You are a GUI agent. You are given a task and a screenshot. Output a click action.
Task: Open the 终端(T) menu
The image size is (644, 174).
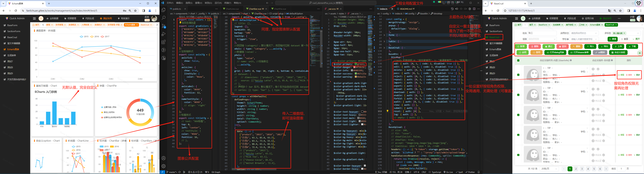pyautogui.click(x=228, y=3)
